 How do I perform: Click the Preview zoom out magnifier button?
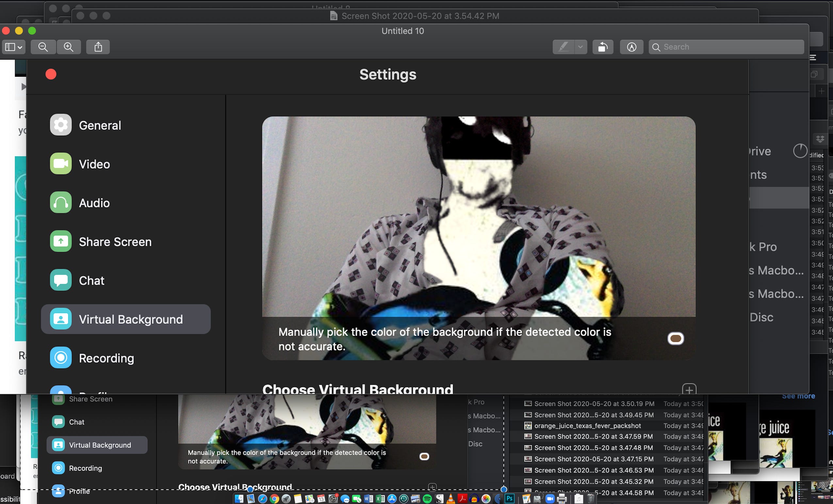(43, 47)
